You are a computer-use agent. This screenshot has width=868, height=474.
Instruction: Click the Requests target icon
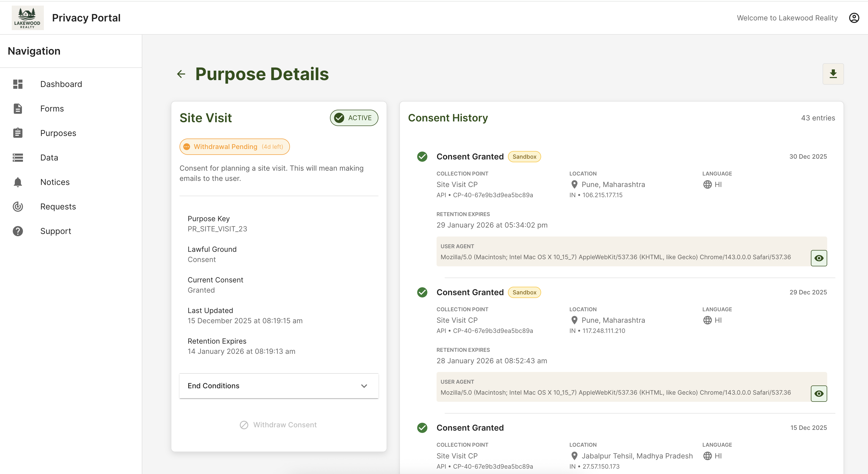pyautogui.click(x=18, y=206)
